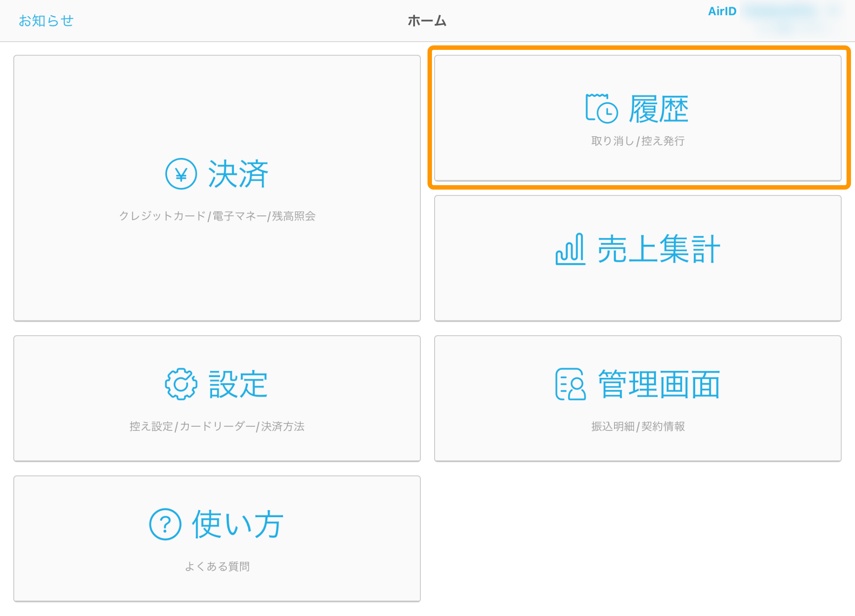Viewport: 855px width, 616px height.
Task: Open the お知らせ notifications link
Action: tap(46, 20)
